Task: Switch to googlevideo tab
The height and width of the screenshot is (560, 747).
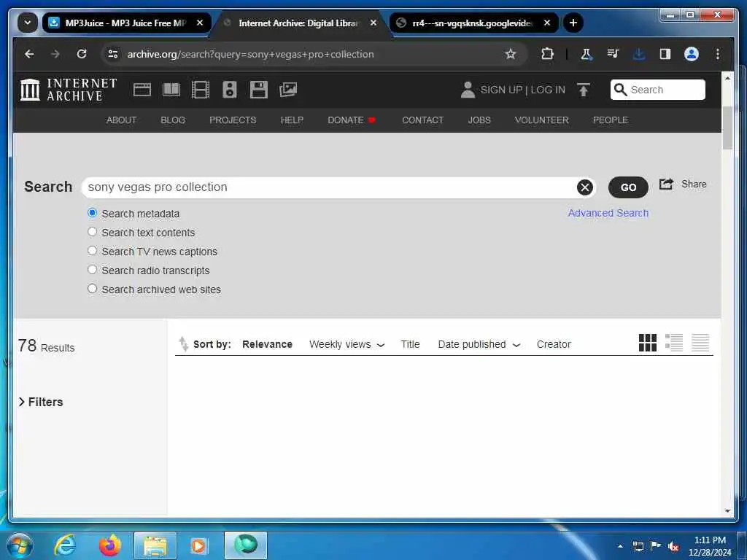Action: (x=473, y=23)
